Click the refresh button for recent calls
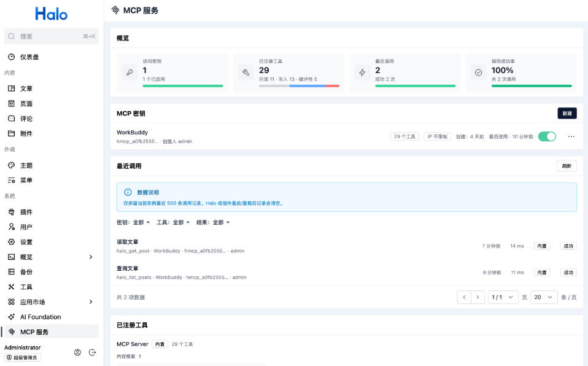 pos(567,166)
